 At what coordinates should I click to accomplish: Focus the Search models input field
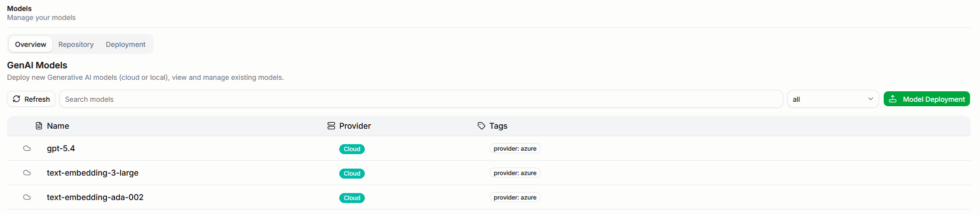(x=421, y=99)
